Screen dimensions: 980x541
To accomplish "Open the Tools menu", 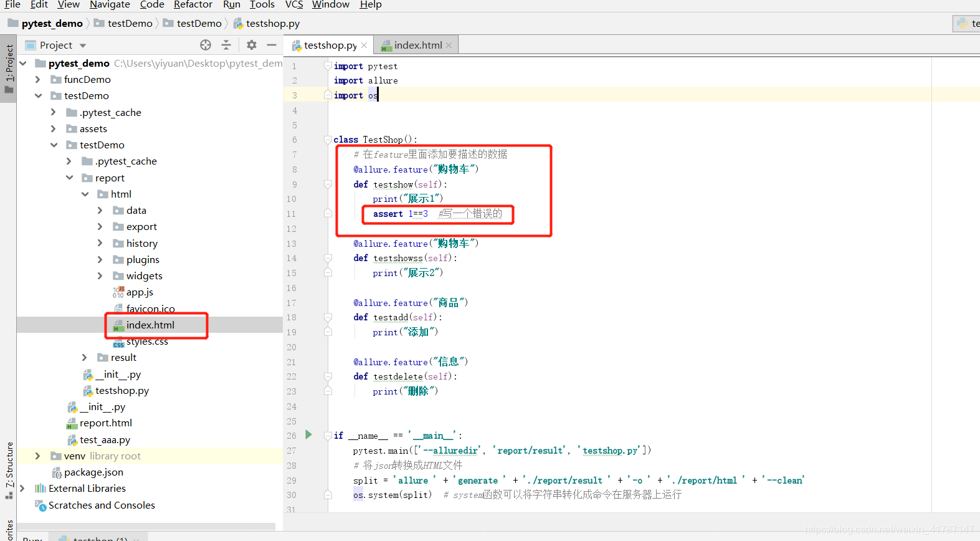I will tap(262, 4).
